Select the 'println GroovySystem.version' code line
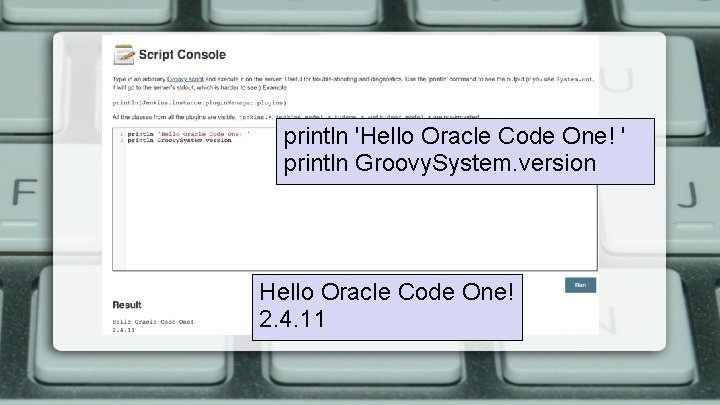The width and height of the screenshot is (720, 405). [180, 141]
